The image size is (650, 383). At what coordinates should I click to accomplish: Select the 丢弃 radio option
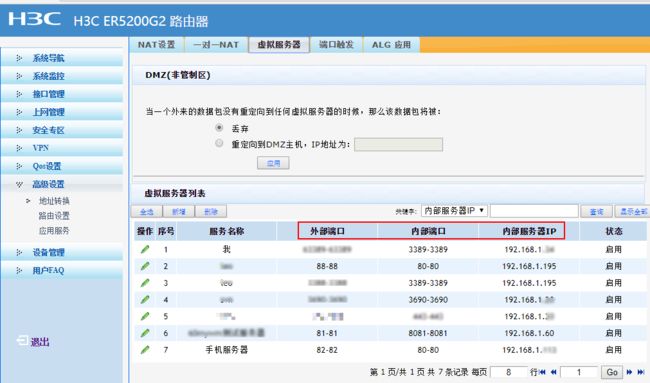pyautogui.click(x=219, y=128)
